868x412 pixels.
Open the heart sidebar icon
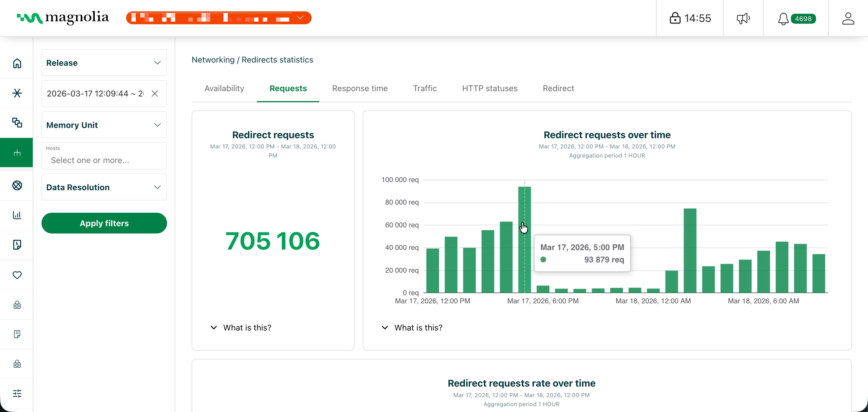pos(17,275)
